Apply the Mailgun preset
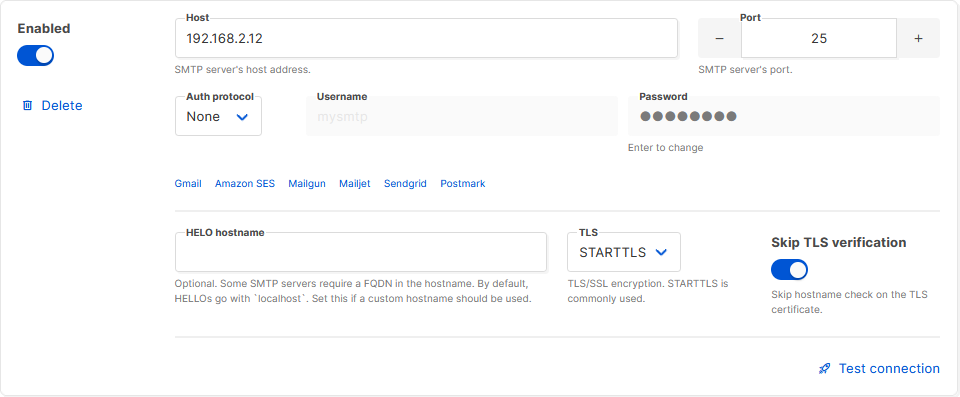This screenshot has height=397, width=960. click(x=307, y=184)
